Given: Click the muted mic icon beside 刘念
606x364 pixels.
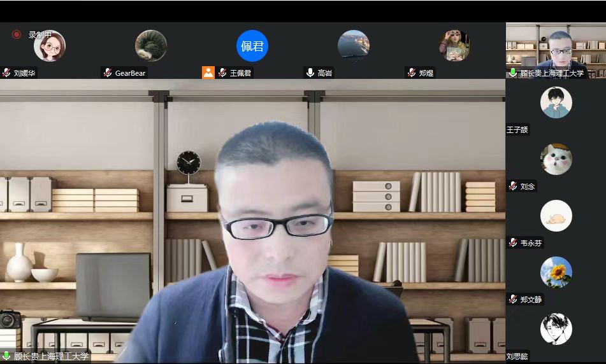Looking at the screenshot, I should point(513,186).
